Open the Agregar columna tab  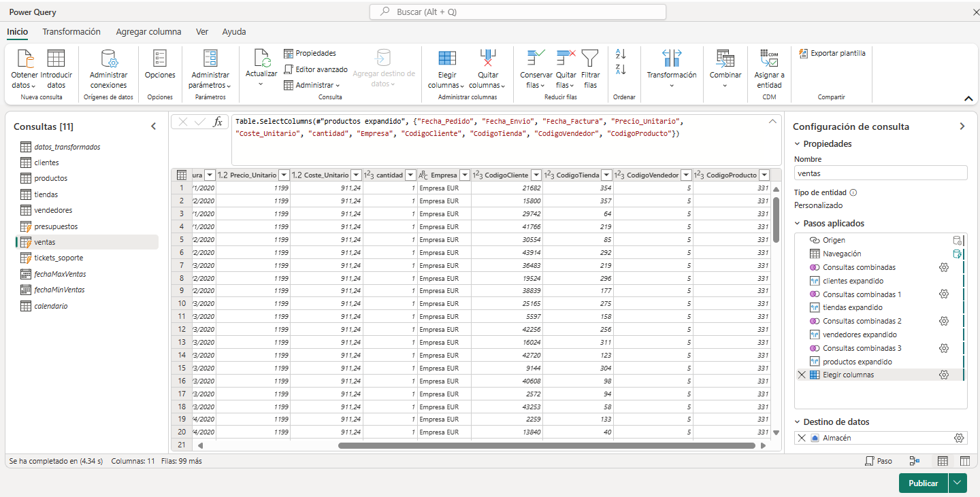coord(148,32)
